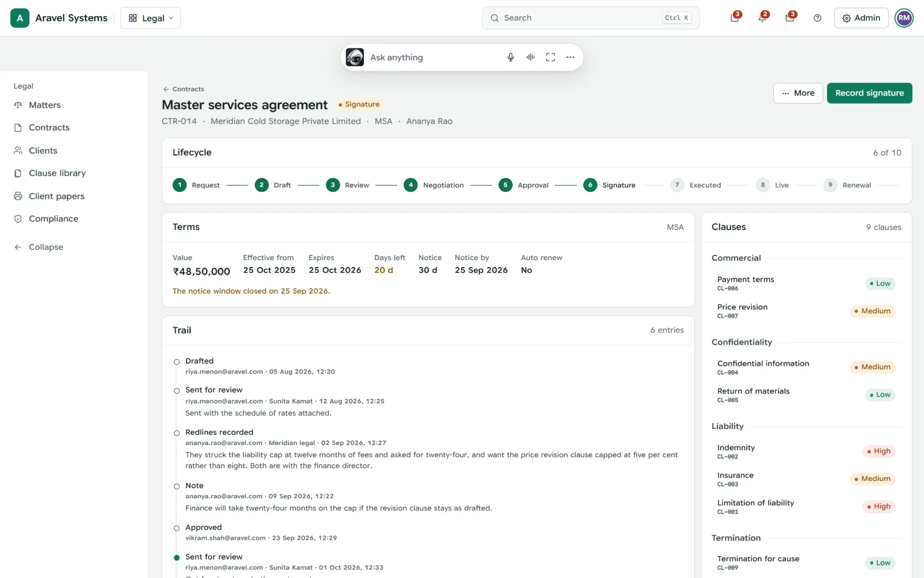Open the Indemnity clause
The height and width of the screenshot is (578, 924).
tap(806, 451)
